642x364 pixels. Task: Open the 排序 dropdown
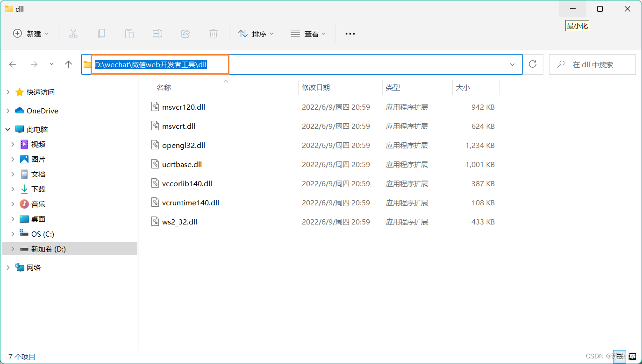click(x=256, y=33)
